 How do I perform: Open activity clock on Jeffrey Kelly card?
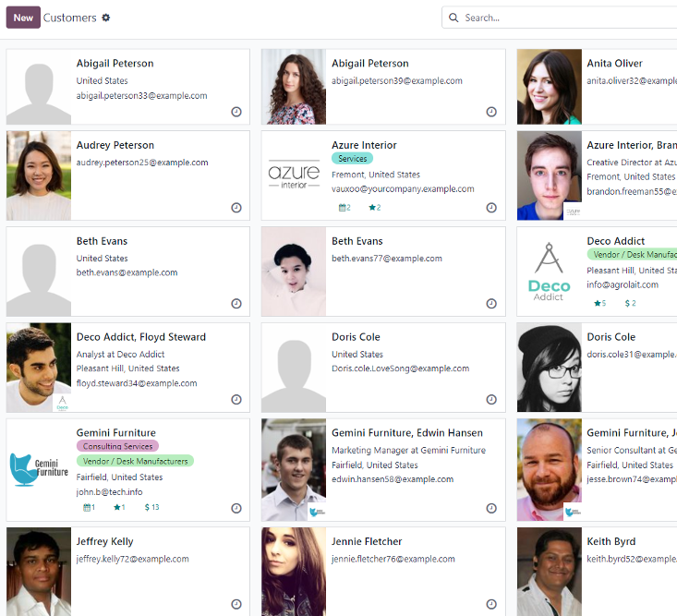[236, 604]
